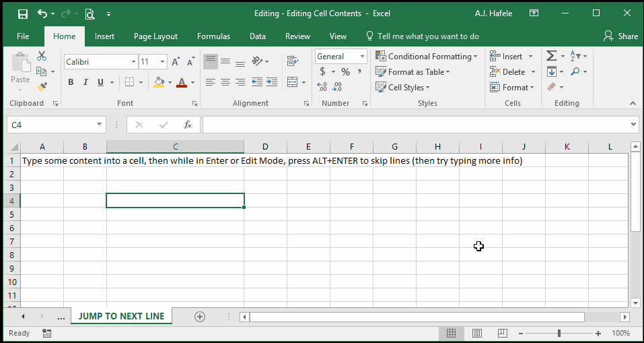The height and width of the screenshot is (343, 644).
Task: Click the Share button
Action: point(620,36)
